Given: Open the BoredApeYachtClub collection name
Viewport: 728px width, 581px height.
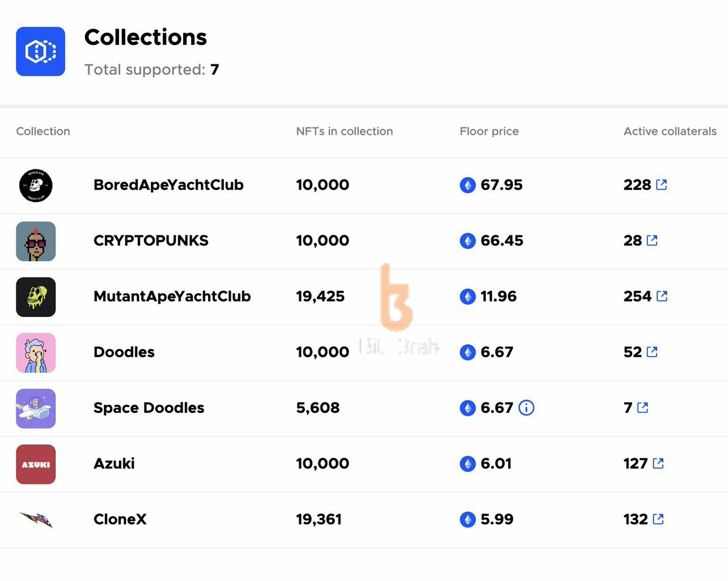Looking at the screenshot, I should point(169,185).
